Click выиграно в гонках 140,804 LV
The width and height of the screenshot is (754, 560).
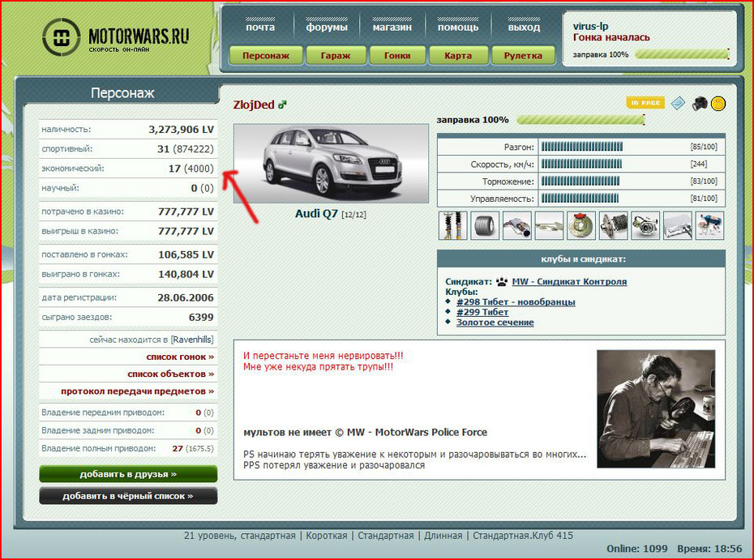coord(186,274)
